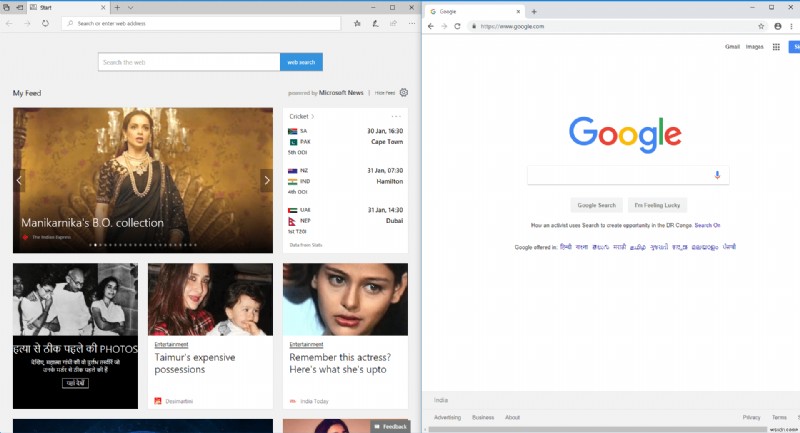Screen dimensions: 800x433
Task: Open Advertising footer link
Action: pyautogui.click(x=447, y=417)
